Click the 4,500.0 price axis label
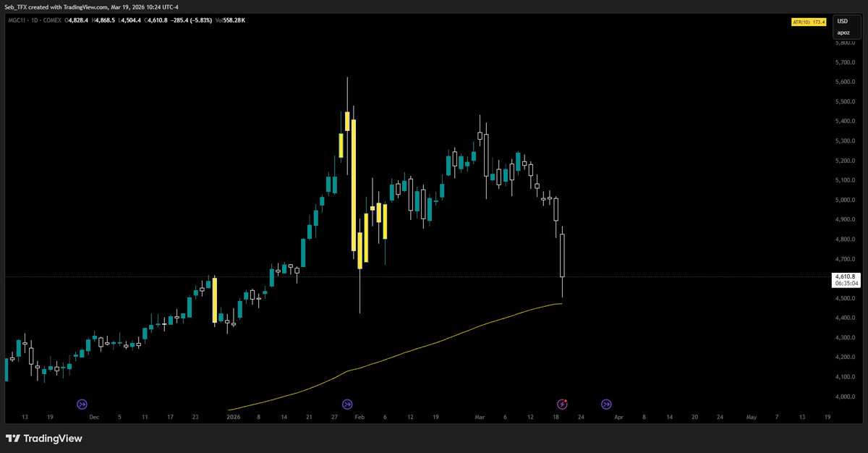The width and height of the screenshot is (868, 453). (846, 298)
